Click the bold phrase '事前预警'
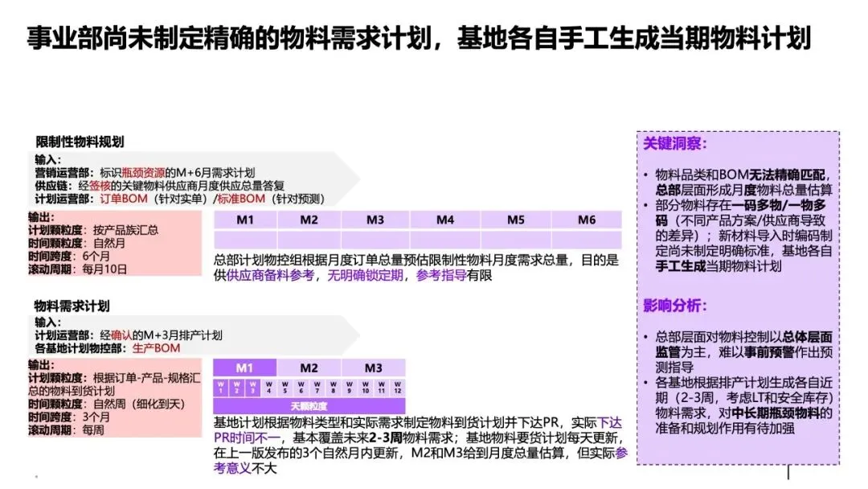This screenshot has width=868, height=489. pos(769,351)
